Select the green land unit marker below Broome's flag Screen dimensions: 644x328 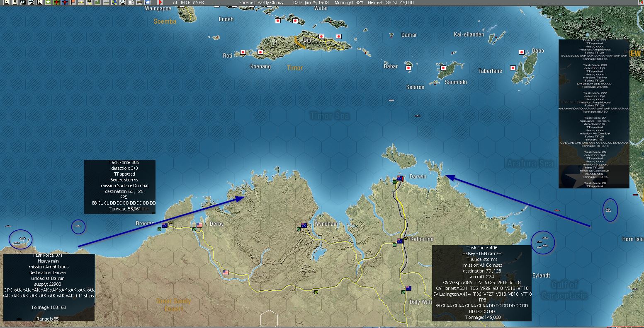159,229
